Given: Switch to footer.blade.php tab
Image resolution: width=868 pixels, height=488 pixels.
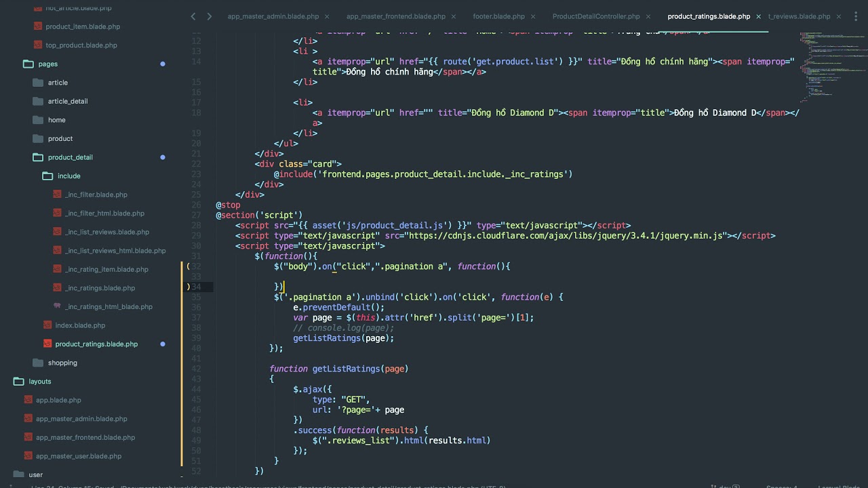Looking at the screenshot, I should coord(499,16).
